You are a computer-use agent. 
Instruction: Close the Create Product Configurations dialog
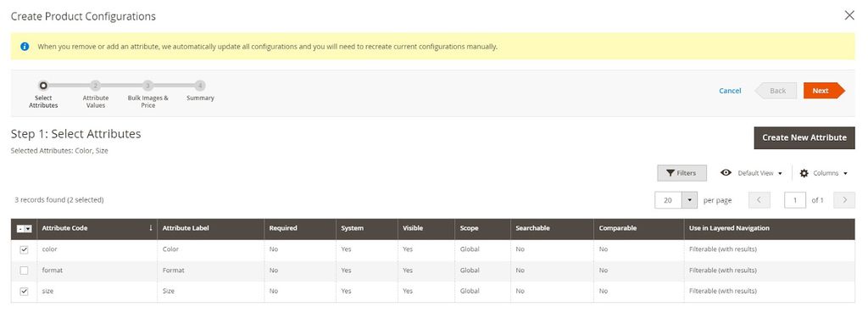[849, 15]
